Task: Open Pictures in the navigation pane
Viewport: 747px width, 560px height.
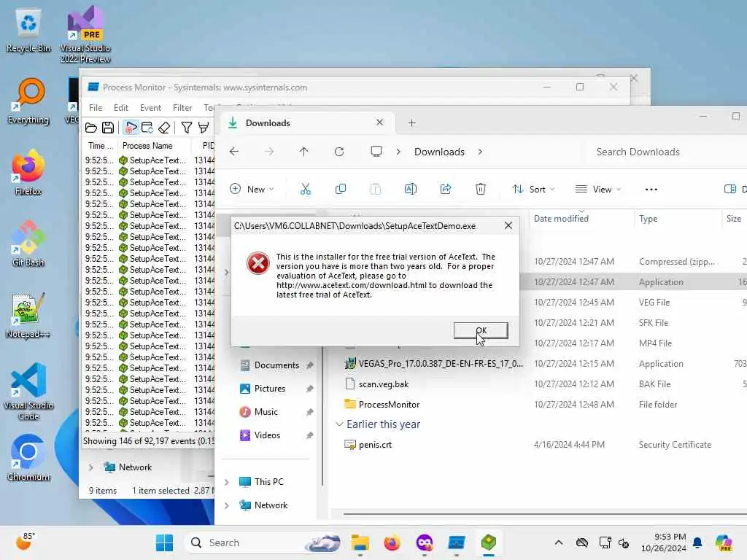Action: 271,389
